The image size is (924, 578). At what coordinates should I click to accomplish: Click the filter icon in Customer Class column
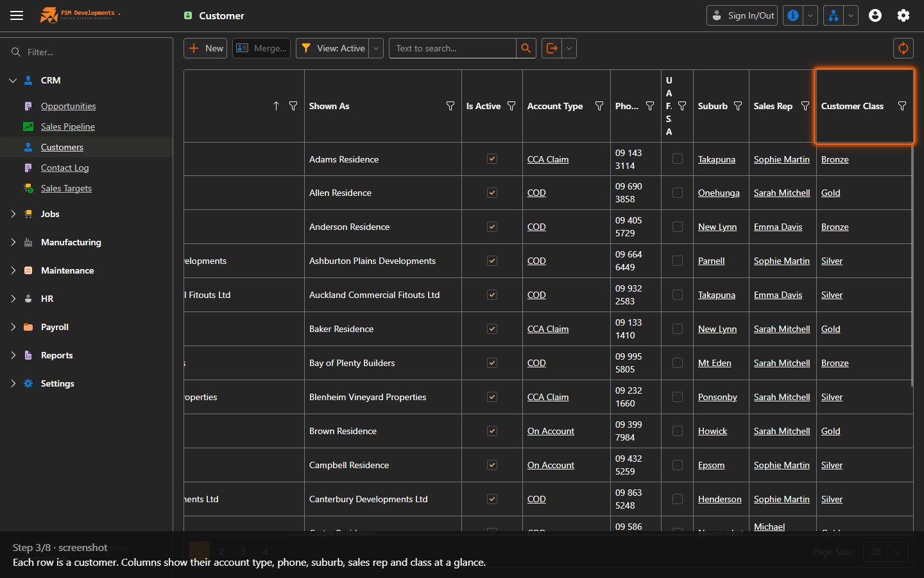pos(902,106)
